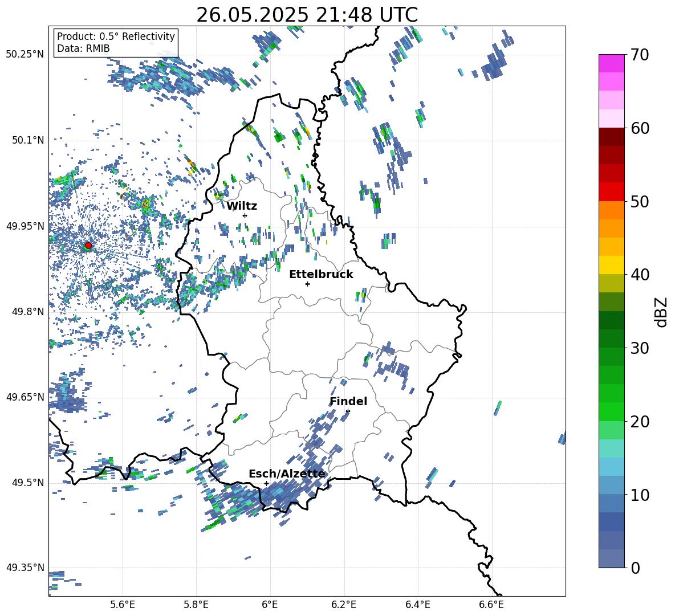Click the 6.6°E longitude label
675x616 pixels.
point(491,605)
